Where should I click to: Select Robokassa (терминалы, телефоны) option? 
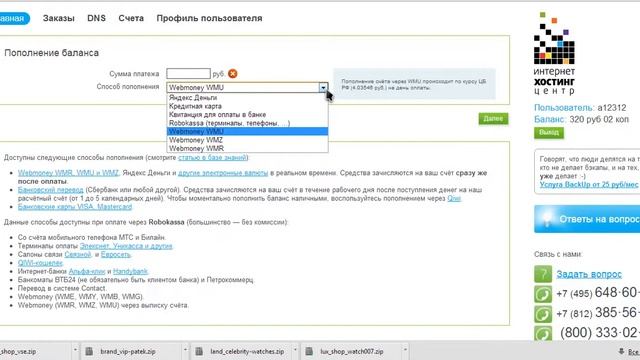(x=247, y=123)
